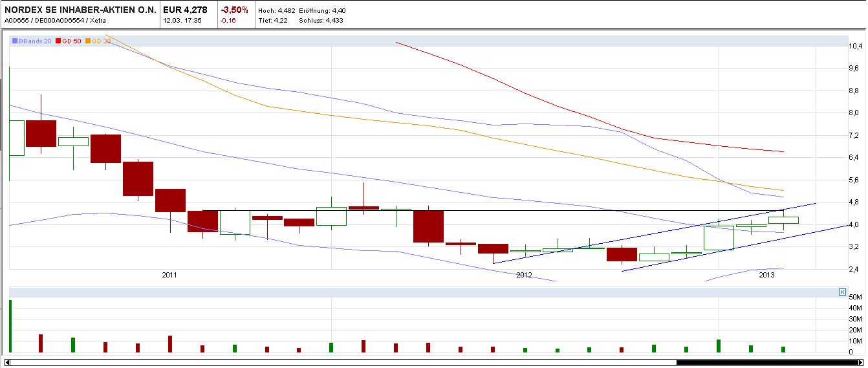Image resolution: width=868 pixels, height=368 pixels.
Task: Click the 8,0 price axis label
Action: pyautogui.click(x=854, y=113)
